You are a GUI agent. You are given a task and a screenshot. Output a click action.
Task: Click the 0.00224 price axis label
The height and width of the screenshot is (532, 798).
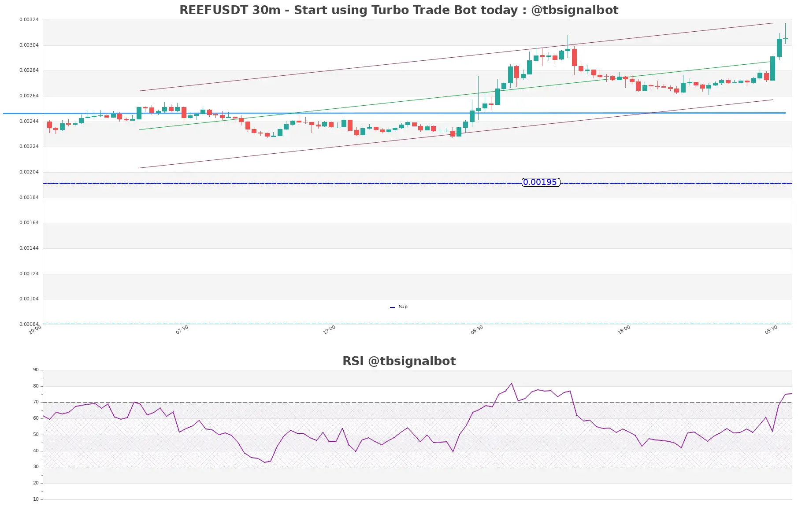29,147
